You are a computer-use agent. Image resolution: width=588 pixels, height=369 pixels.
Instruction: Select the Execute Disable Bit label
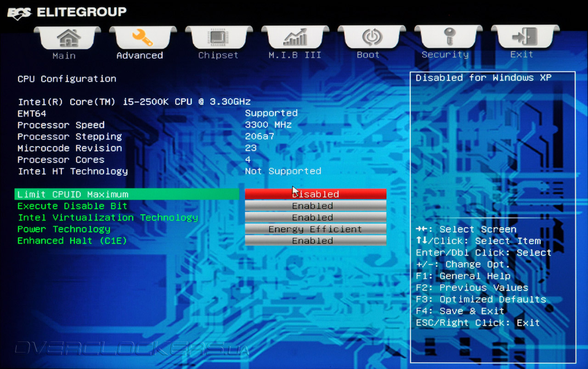73,206
